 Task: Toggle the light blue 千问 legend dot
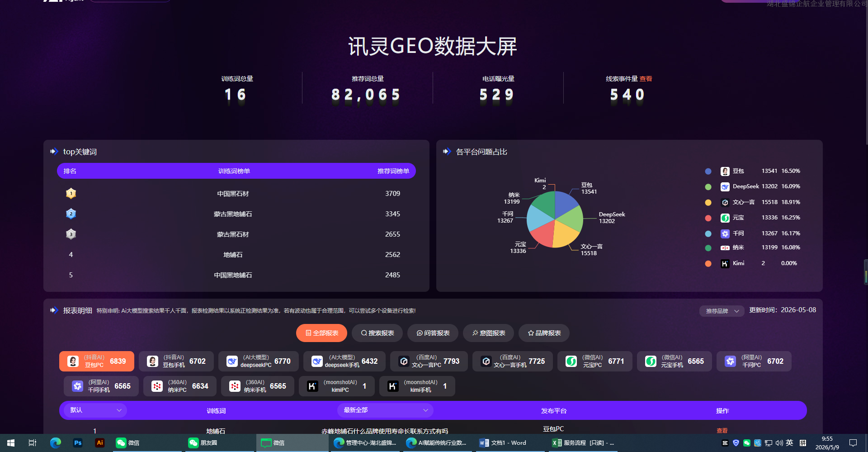coord(708,233)
